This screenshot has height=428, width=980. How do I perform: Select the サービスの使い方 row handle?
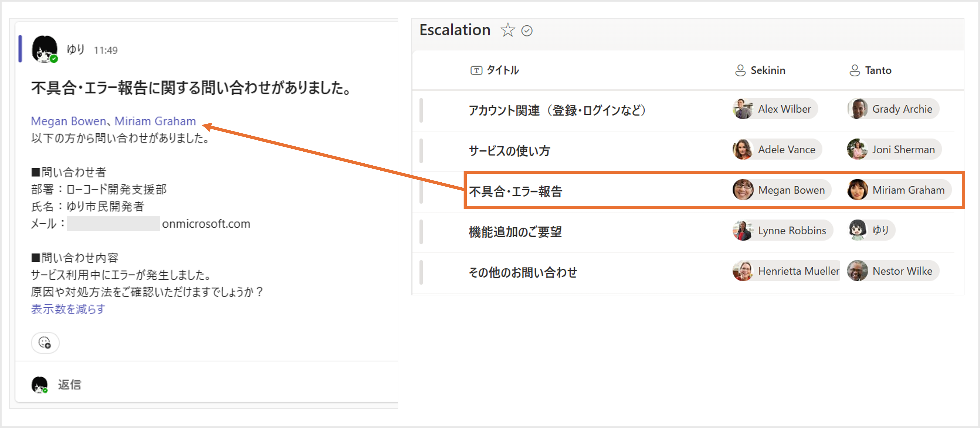point(421,151)
